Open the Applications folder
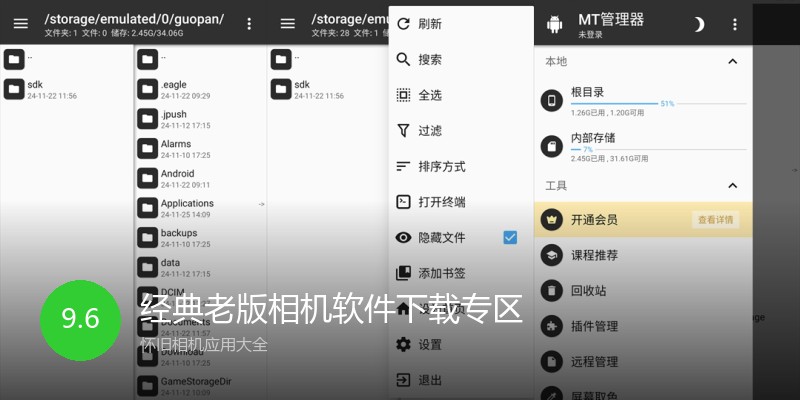The height and width of the screenshot is (400, 800). coord(200,208)
